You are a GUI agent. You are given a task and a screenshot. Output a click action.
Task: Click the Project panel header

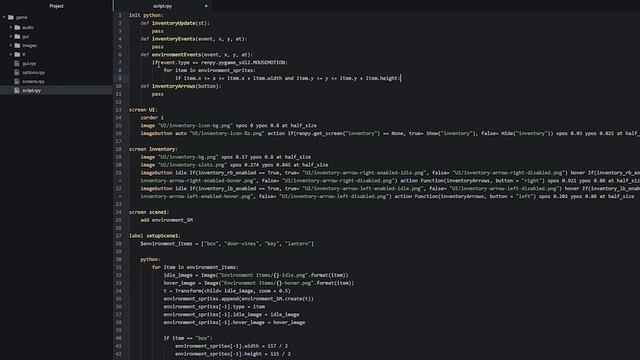(56, 6)
